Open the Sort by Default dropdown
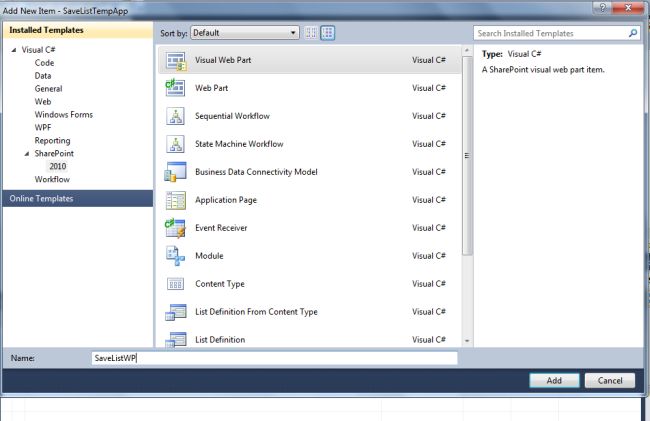This screenshot has height=421, width=650. point(245,33)
